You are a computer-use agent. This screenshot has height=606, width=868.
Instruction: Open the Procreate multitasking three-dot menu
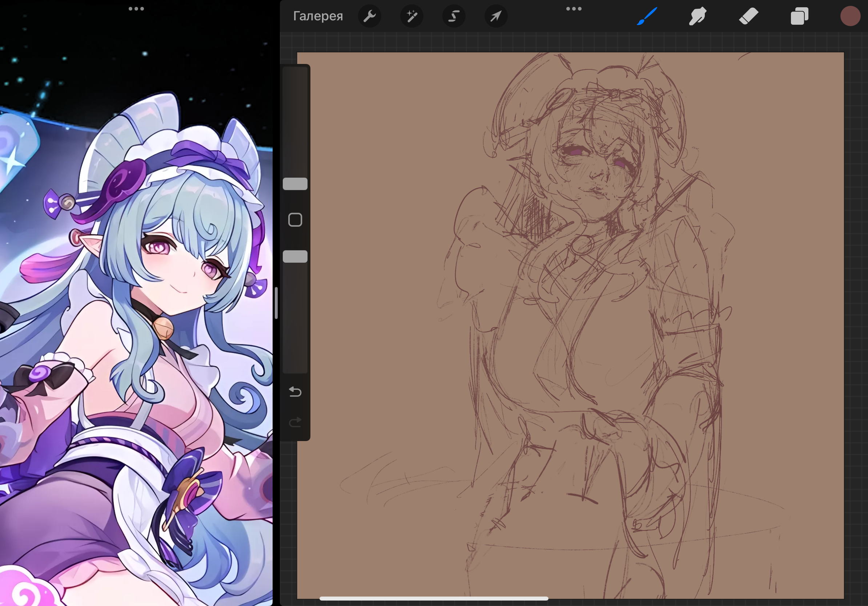pos(574,9)
